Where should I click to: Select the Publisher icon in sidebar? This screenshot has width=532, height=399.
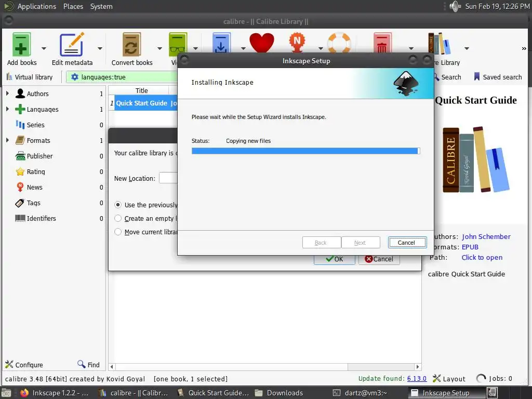(20, 156)
